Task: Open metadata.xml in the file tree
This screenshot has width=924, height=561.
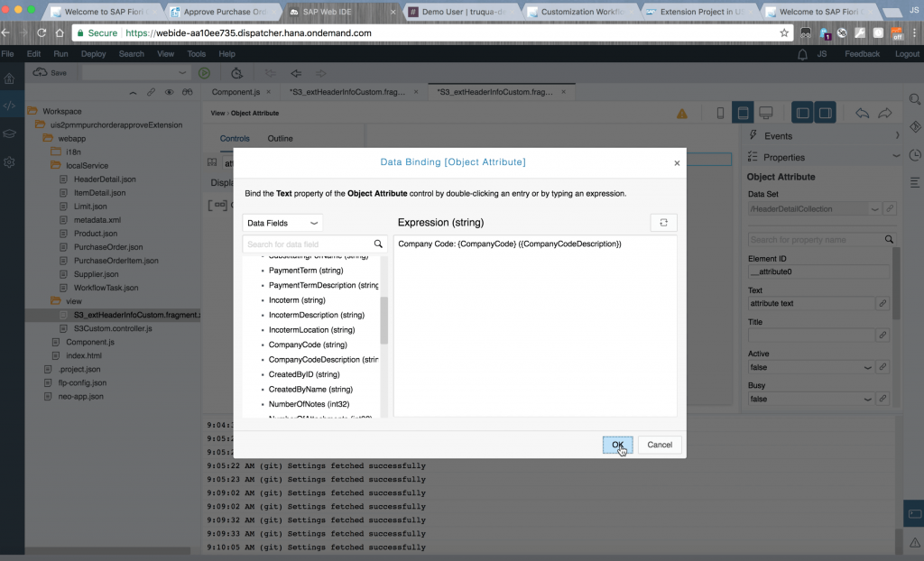Action: coord(97,220)
